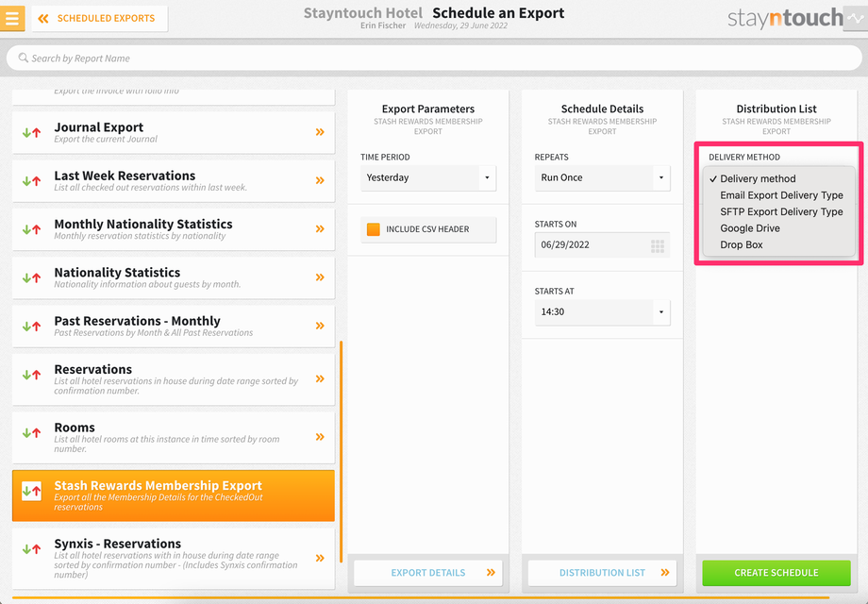Go back to Scheduled Exports
Image resolution: width=868 pixels, height=604 pixels.
point(100,18)
